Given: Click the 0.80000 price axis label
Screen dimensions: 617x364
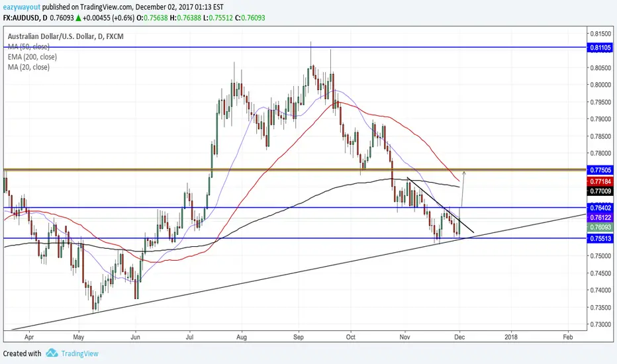Looking at the screenshot, I should click(x=600, y=85).
